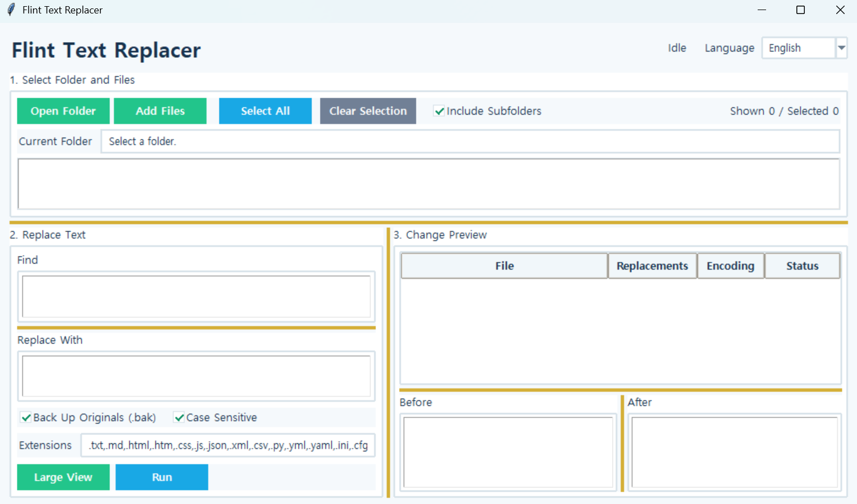Click the Add Files button

(x=160, y=111)
